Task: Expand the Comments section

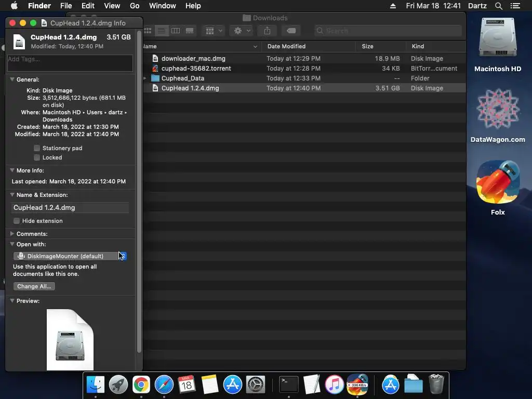Action: tap(12, 234)
